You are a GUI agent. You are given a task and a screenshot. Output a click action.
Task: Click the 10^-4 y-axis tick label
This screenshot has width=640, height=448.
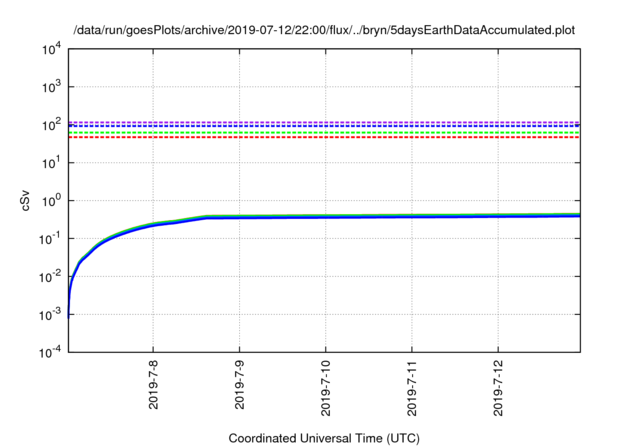point(51,352)
